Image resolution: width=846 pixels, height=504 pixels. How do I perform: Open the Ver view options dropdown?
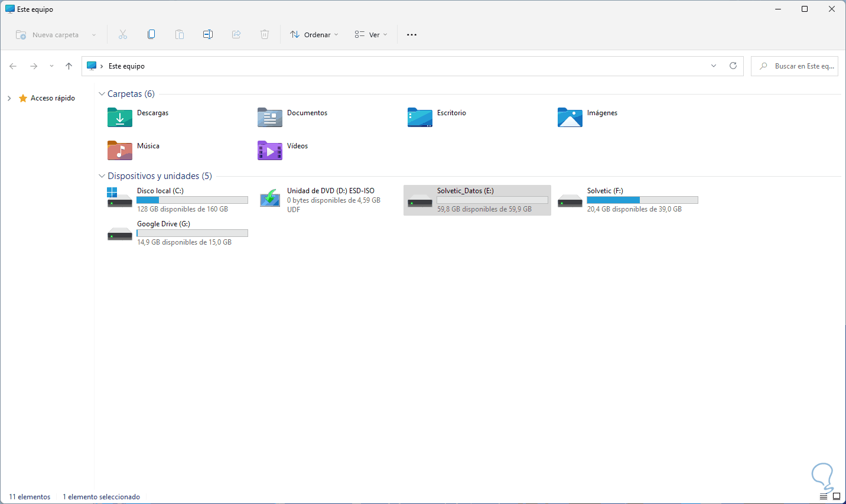(371, 35)
